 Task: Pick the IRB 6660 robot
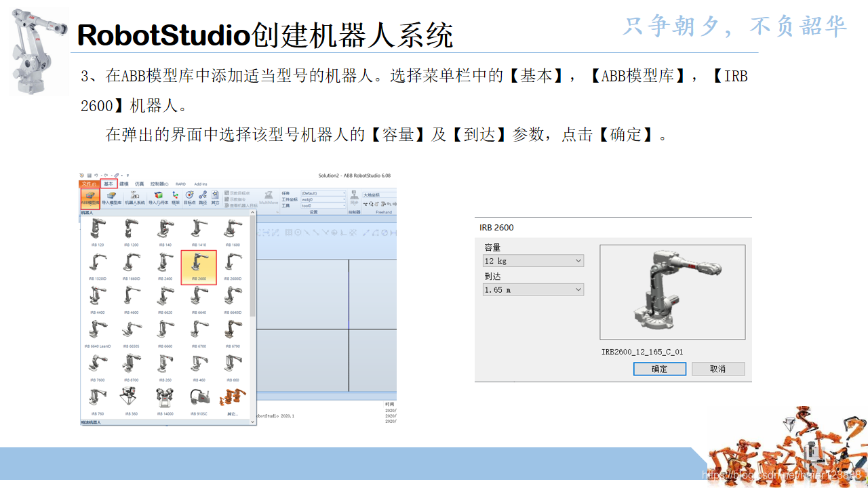click(x=165, y=334)
